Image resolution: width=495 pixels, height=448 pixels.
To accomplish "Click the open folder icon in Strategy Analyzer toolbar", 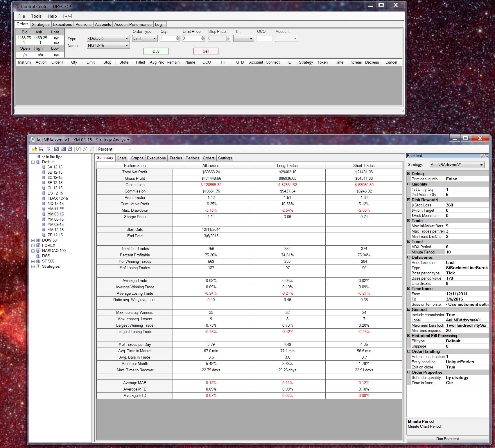I will pyautogui.click(x=35, y=149).
